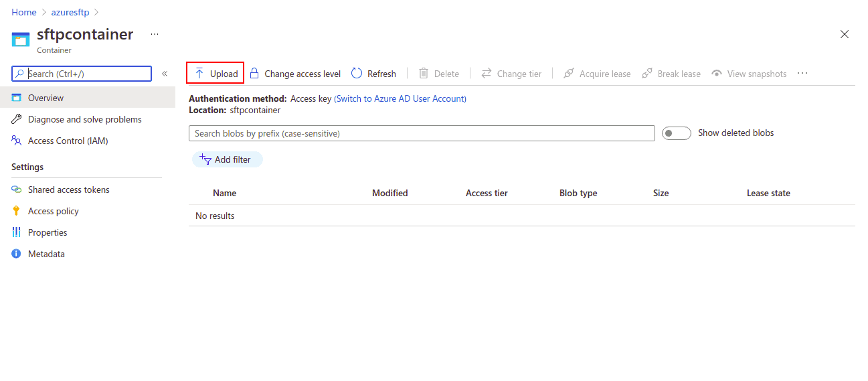Image resolution: width=868 pixels, height=381 pixels.
Task: Open the toolbar overflow ellipsis menu
Action: [x=803, y=74]
